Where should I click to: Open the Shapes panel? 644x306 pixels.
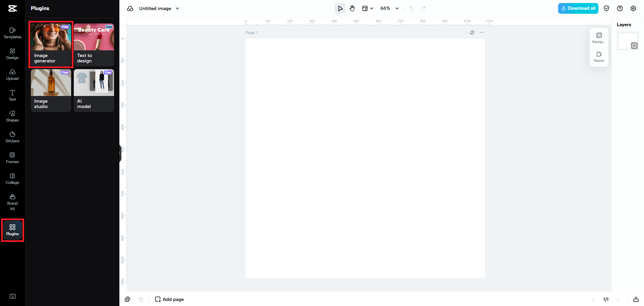coord(12,116)
